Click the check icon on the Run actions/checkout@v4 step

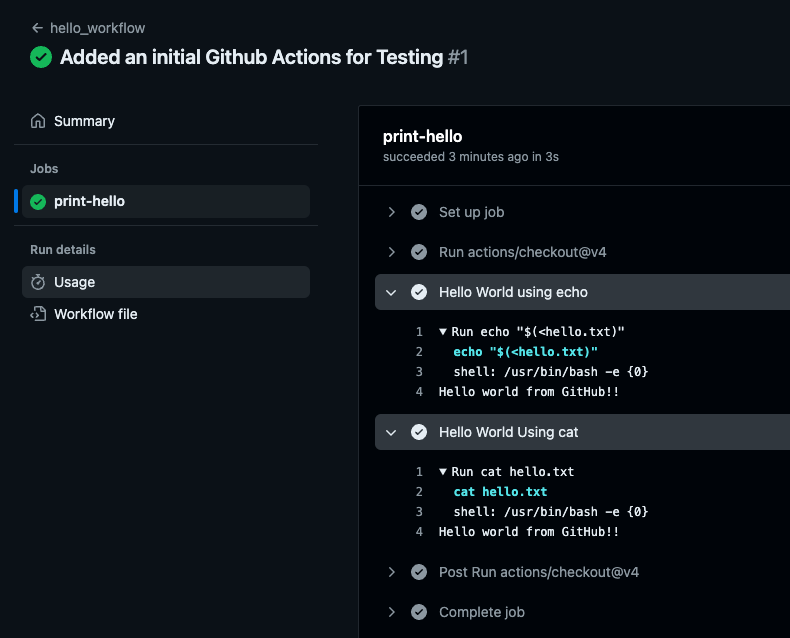click(419, 252)
